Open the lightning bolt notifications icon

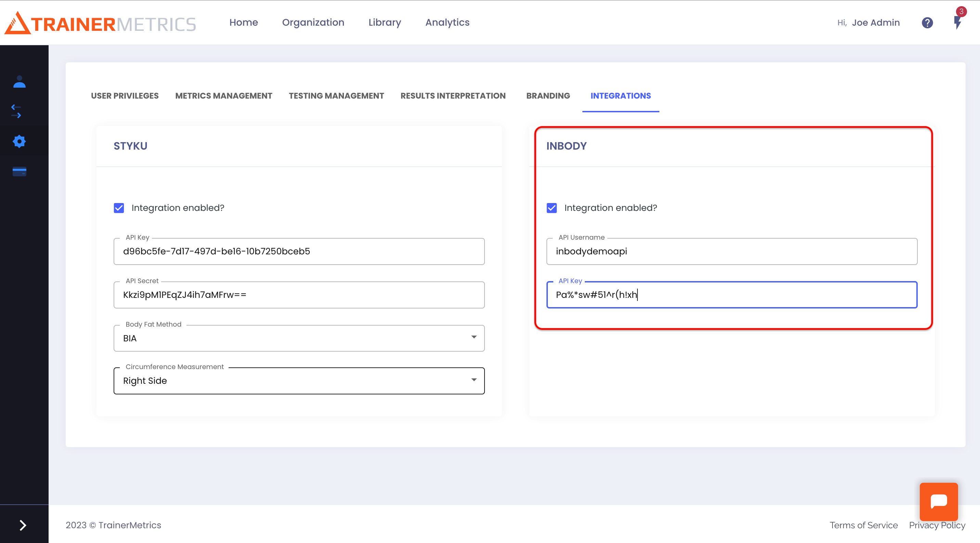click(957, 23)
